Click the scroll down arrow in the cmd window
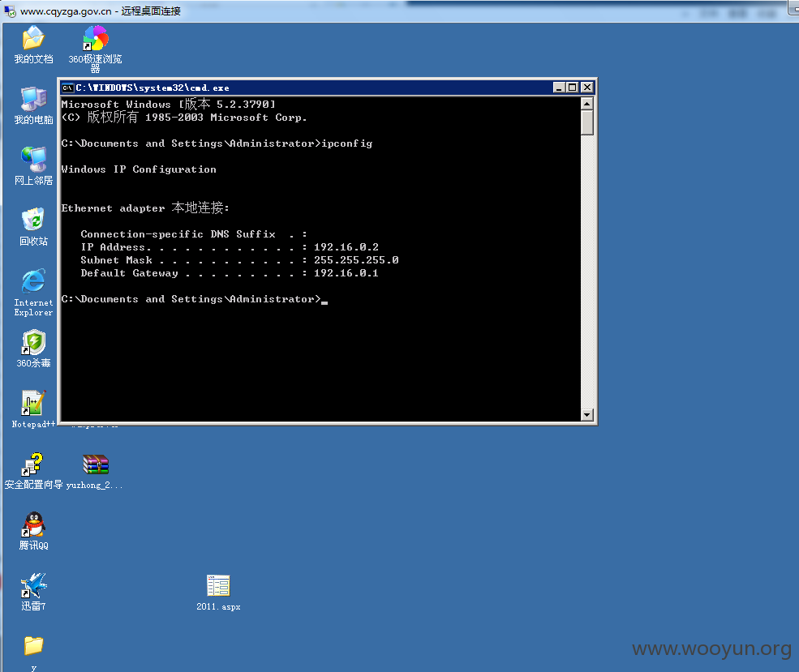Screen dimensions: 799x672 click(x=587, y=415)
